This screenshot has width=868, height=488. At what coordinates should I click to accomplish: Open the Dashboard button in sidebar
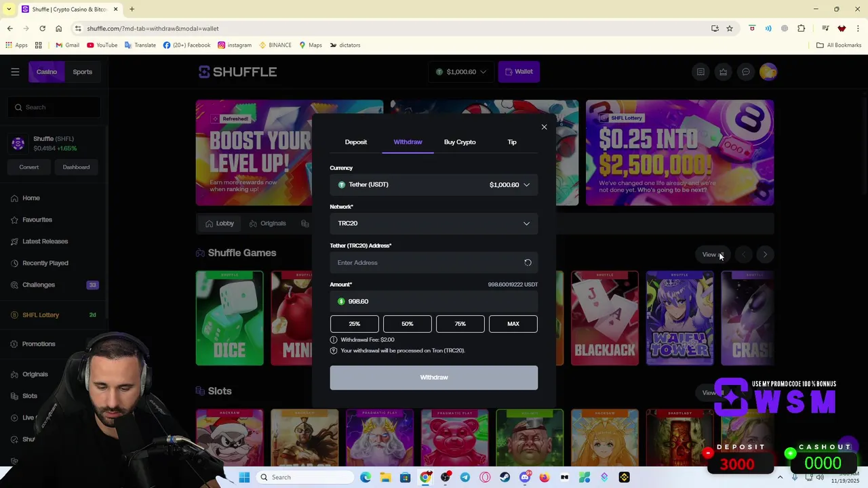click(76, 167)
